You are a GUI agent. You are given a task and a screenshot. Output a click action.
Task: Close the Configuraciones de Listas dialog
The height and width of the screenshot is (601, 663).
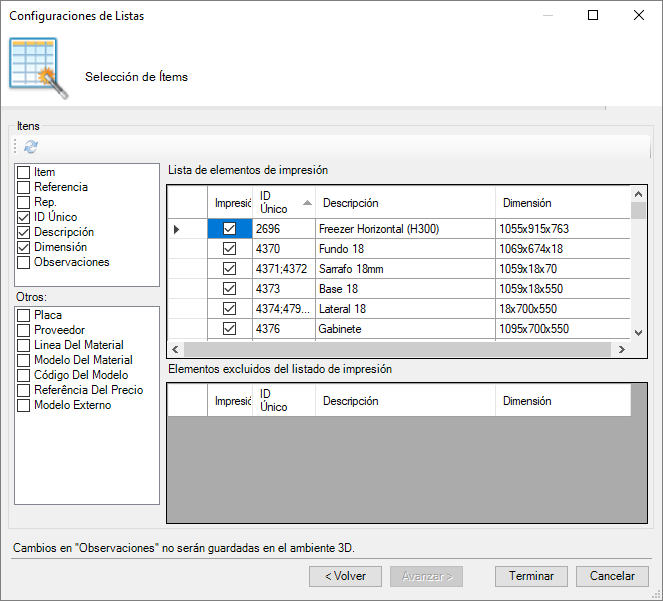click(639, 15)
